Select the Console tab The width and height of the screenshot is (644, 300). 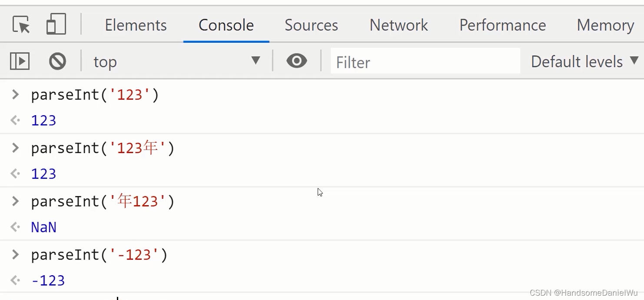tap(226, 25)
